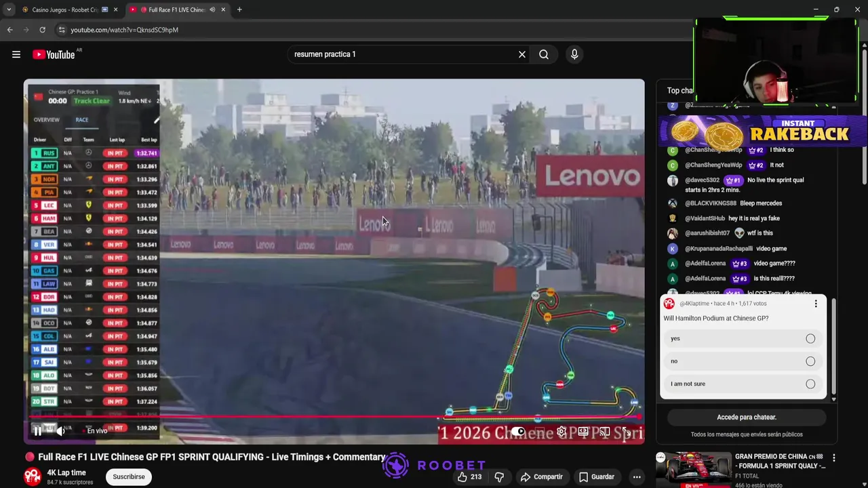Click the video title text

(212, 457)
